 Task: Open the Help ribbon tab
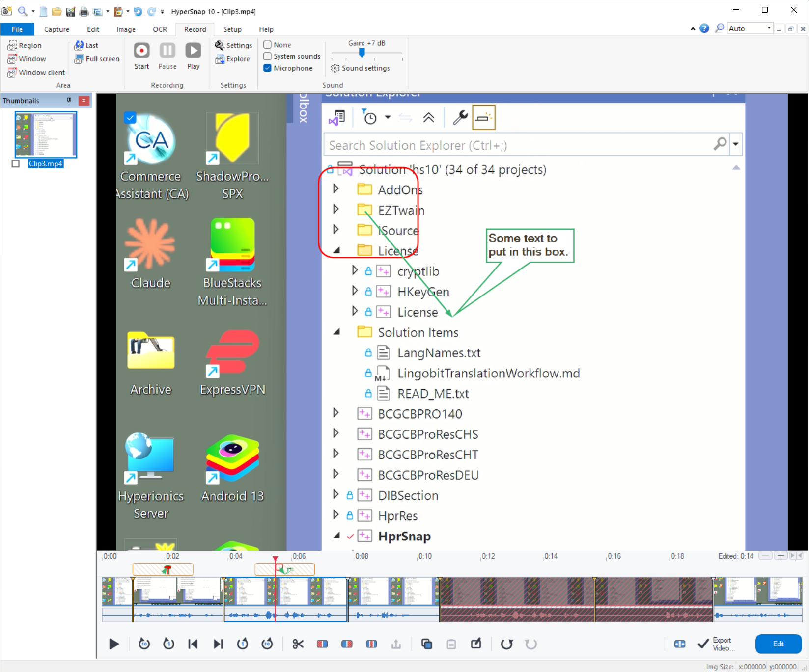(266, 29)
